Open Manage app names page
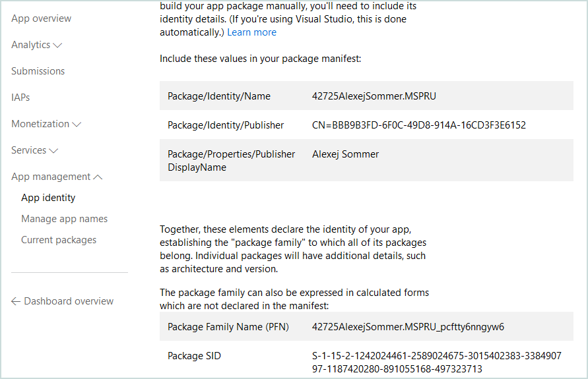Image resolution: width=588 pixels, height=379 pixels. click(x=64, y=219)
